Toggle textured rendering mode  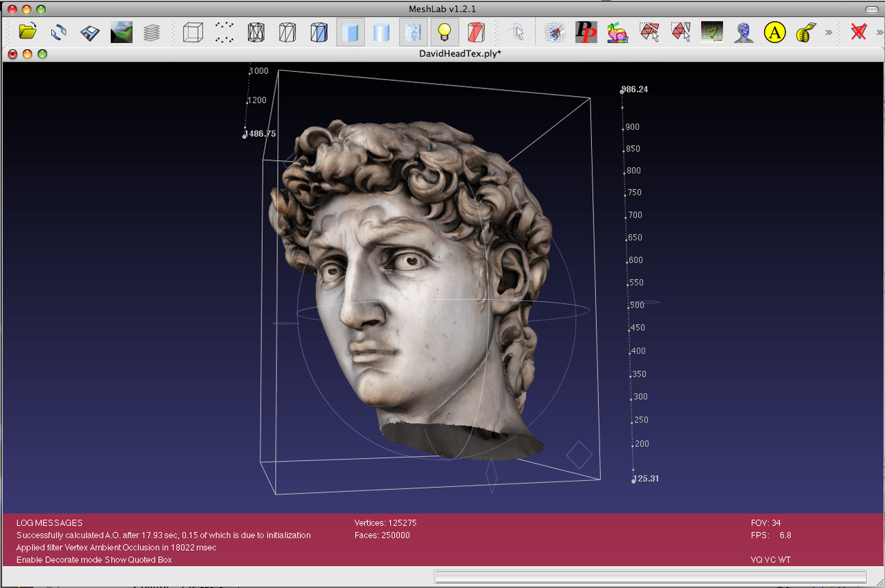pyautogui.click(x=413, y=32)
